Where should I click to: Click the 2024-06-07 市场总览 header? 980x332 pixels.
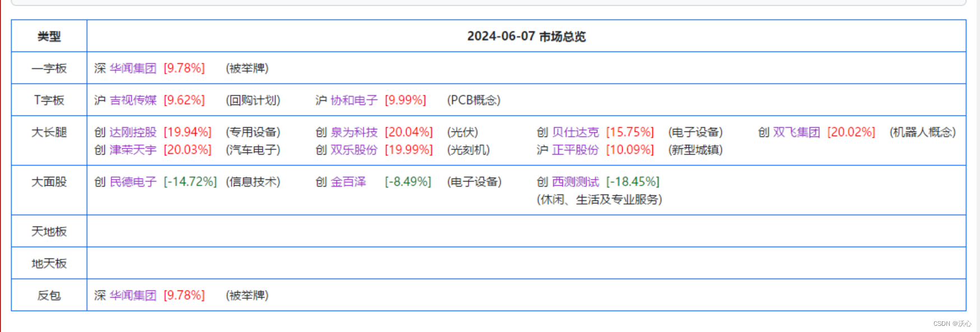click(526, 36)
